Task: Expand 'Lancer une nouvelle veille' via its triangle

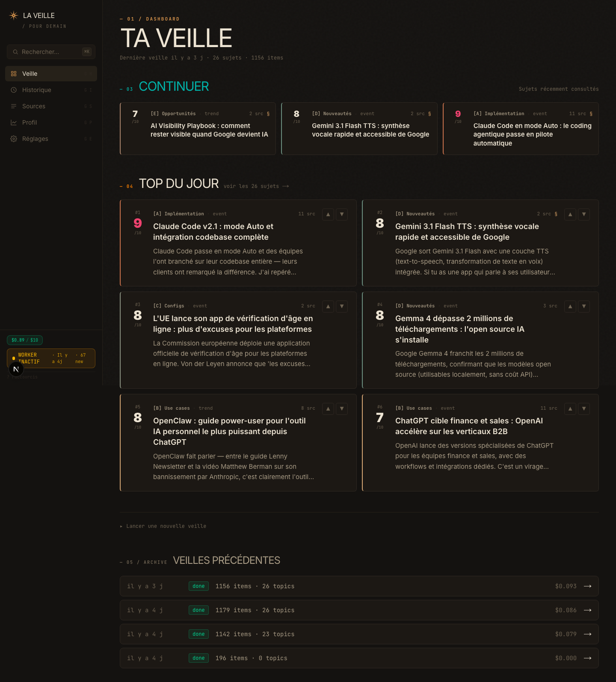Action: click(121, 526)
